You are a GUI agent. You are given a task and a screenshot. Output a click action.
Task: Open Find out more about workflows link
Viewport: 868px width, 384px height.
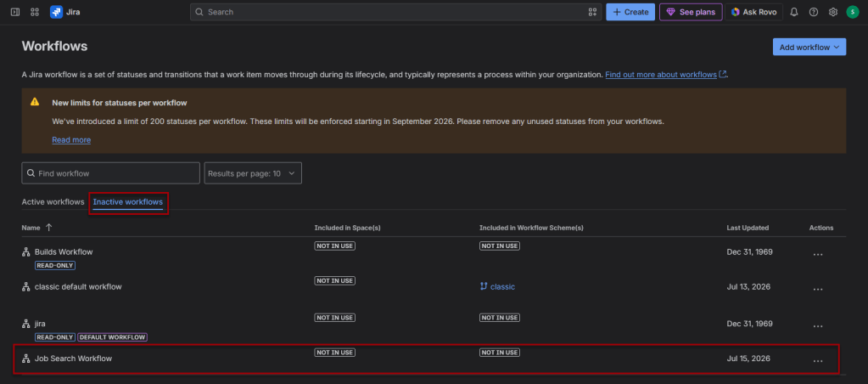point(665,74)
